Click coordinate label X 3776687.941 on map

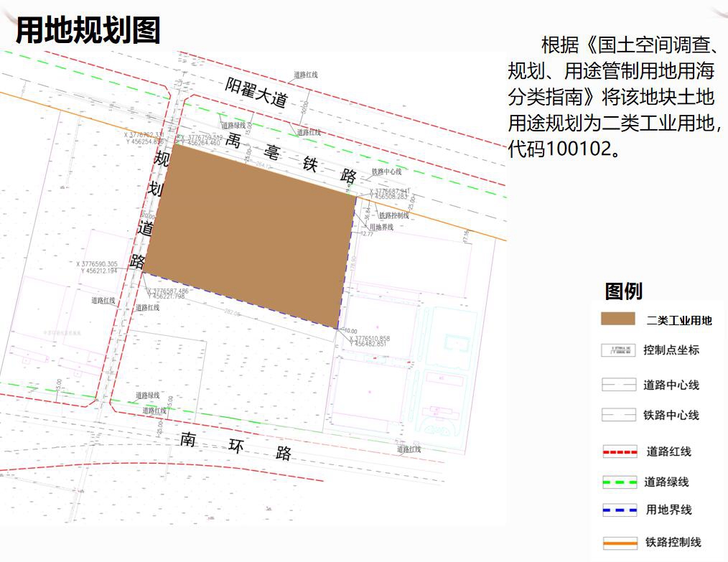(388, 191)
